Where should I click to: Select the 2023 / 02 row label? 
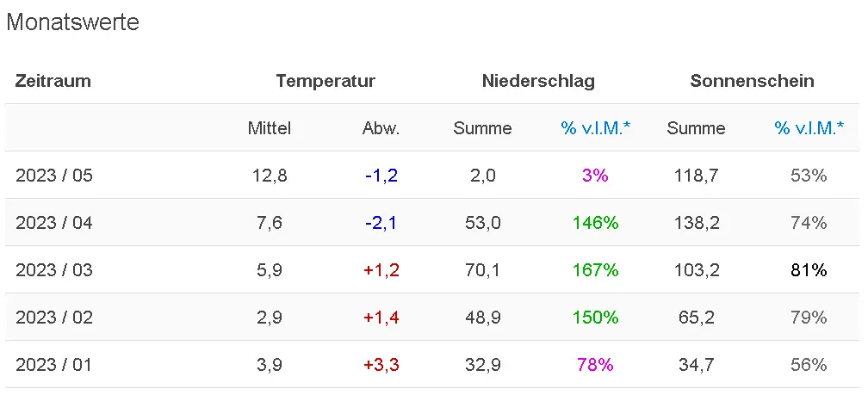click(54, 317)
